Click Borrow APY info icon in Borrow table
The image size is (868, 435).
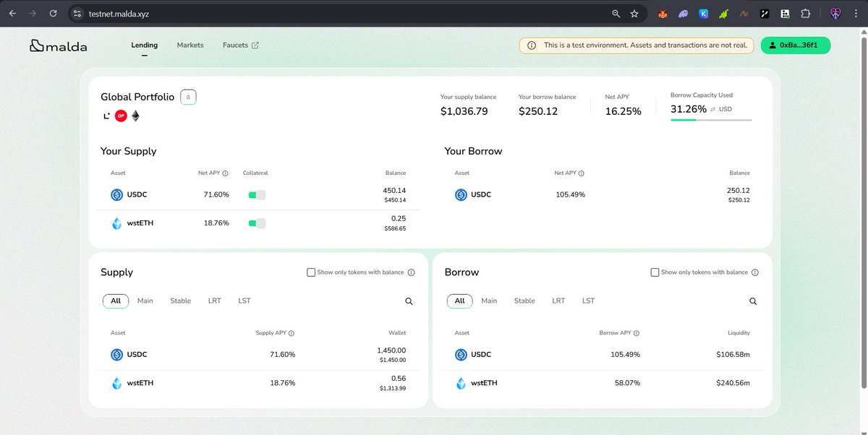[x=636, y=333]
